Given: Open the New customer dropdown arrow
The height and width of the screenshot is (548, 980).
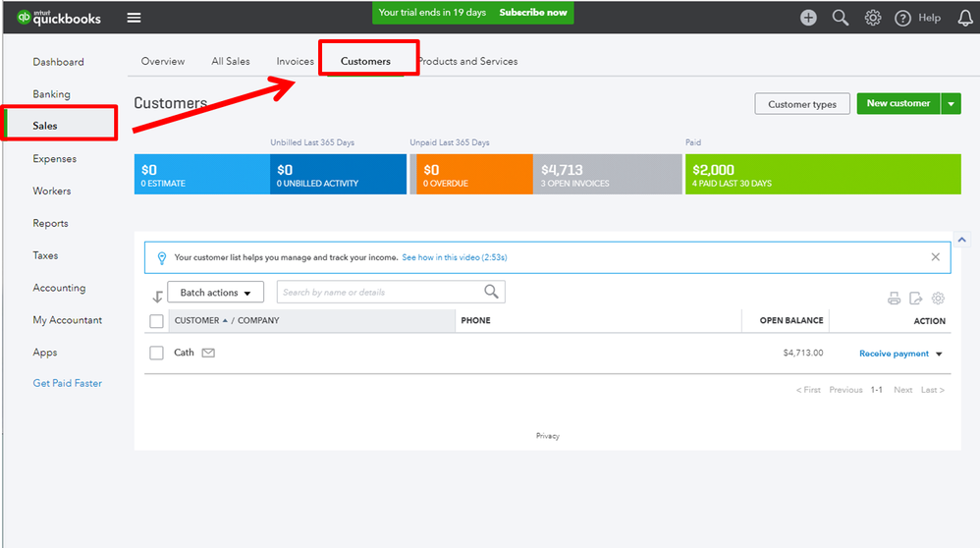Looking at the screenshot, I should pyautogui.click(x=951, y=104).
